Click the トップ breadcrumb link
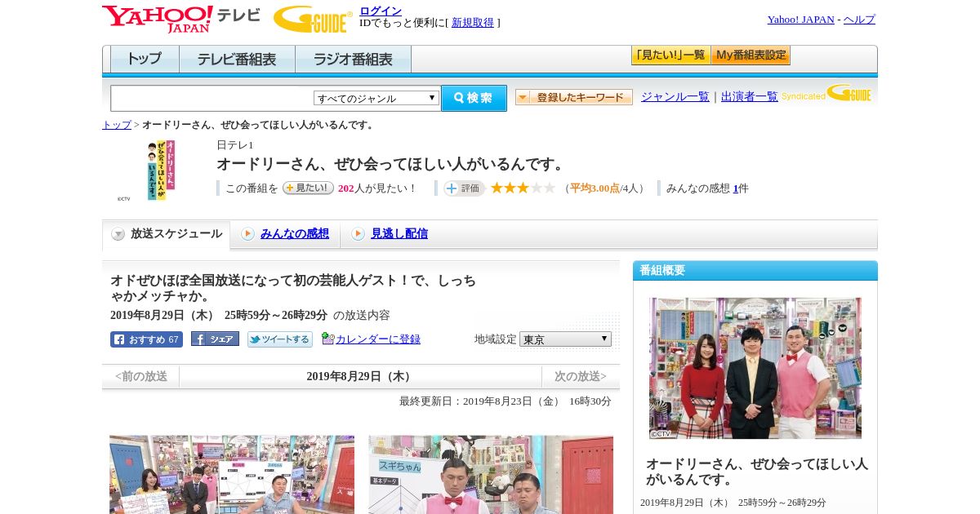 117,125
